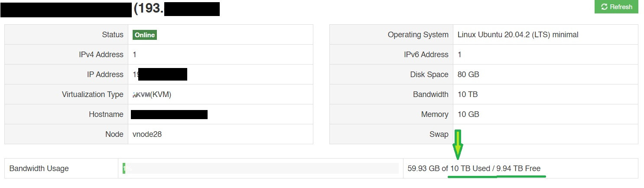Image resolution: width=644 pixels, height=188 pixels.
Task: Click the IPv4 Address count value
Action: pos(135,55)
